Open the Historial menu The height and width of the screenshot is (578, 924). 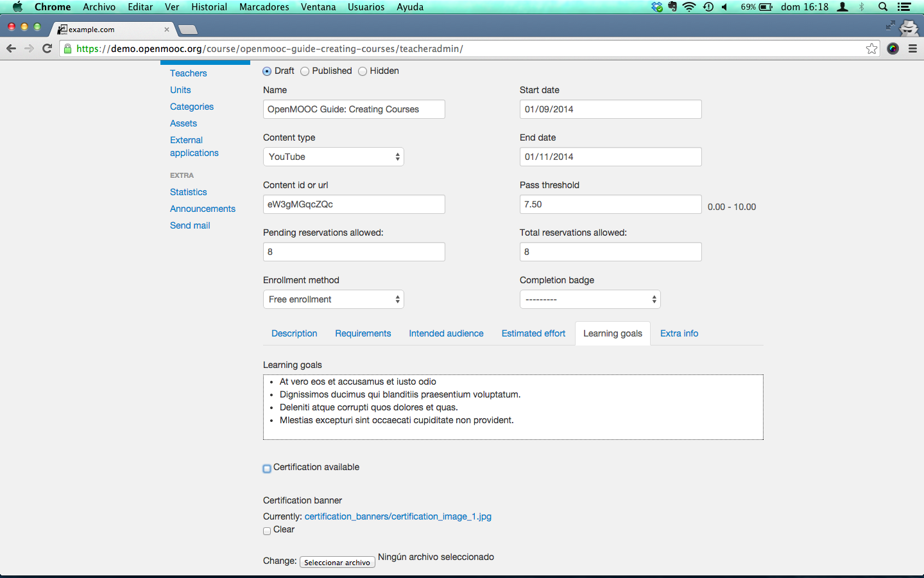pyautogui.click(x=209, y=7)
